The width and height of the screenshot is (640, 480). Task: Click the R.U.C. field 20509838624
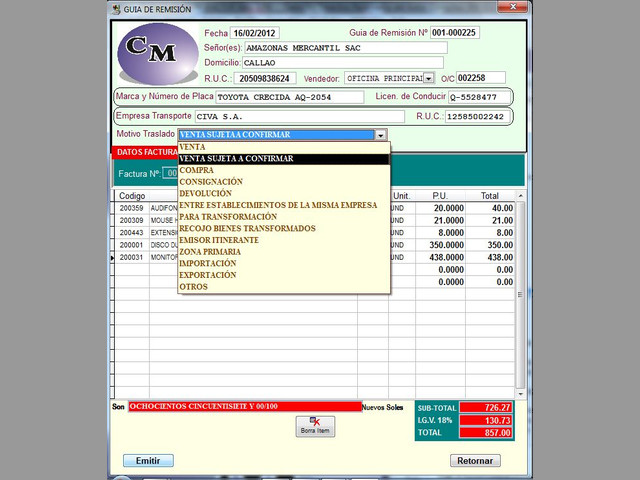pos(265,78)
